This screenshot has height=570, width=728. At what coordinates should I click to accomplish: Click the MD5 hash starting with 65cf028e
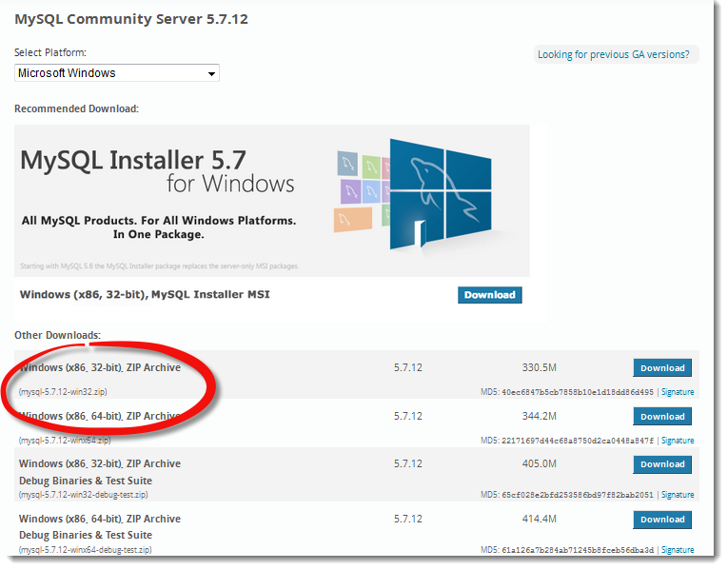pyautogui.click(x=577, y=495)
